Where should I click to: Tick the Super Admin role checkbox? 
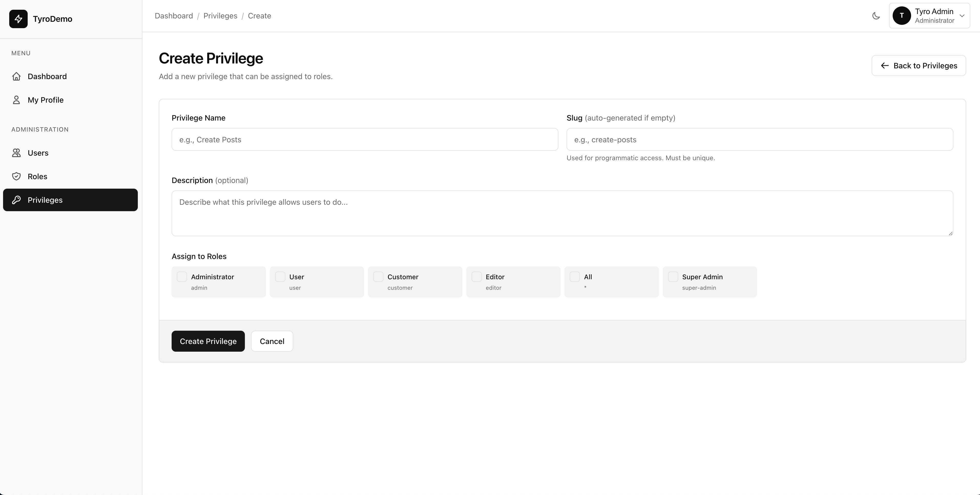pos(673,277)
